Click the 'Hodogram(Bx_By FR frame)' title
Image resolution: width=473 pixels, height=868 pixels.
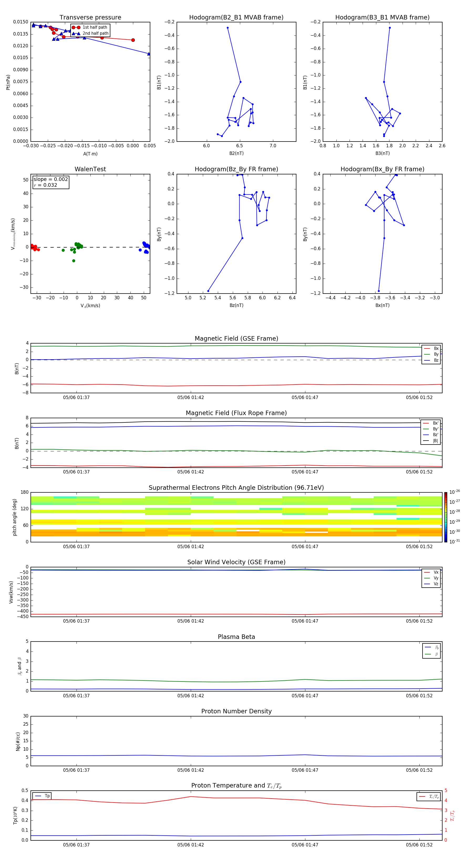(382, 169)
